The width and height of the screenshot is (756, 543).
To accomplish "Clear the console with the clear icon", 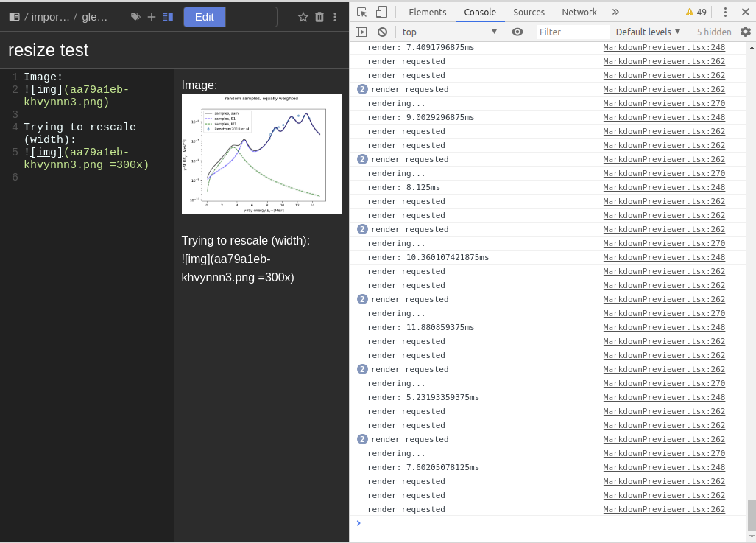I will pos(381,32).
